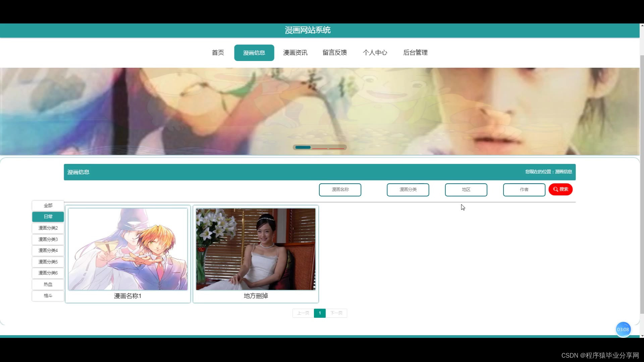Open 留言反馈 feedback page

(x=334, y=53)
